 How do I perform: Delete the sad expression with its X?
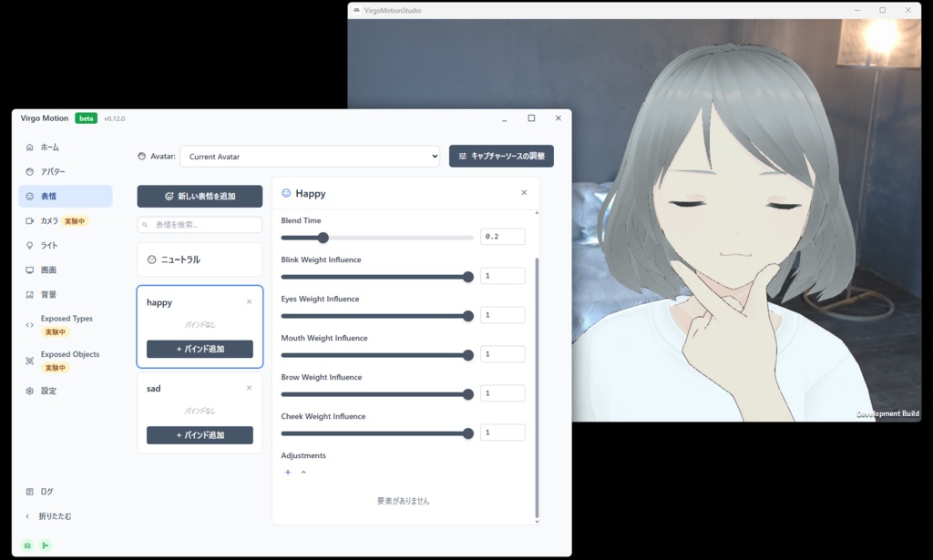(x=250, y=388)
